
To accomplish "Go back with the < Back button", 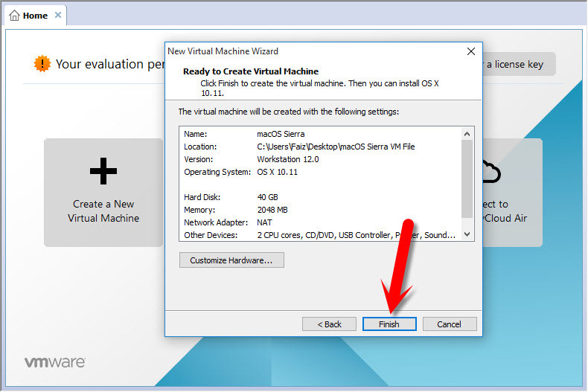I will pos(329,324).
